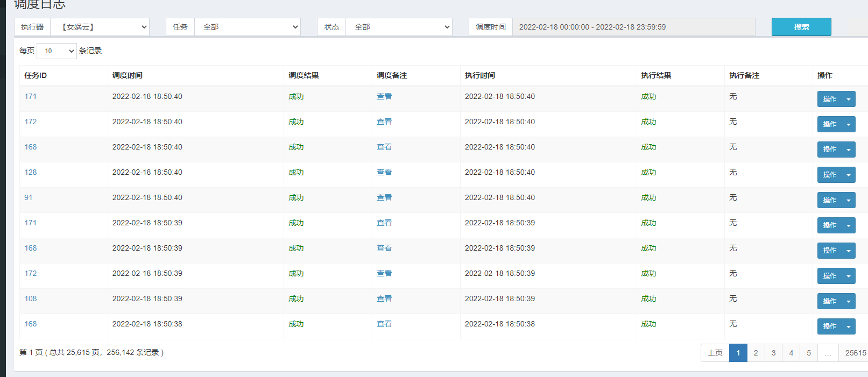Go to pagination page 3

pyautogui.click(x=774, y=353)
